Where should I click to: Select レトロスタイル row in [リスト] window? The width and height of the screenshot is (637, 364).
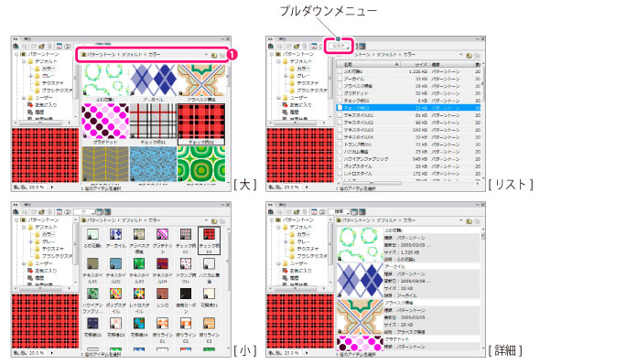click(408, 174)
